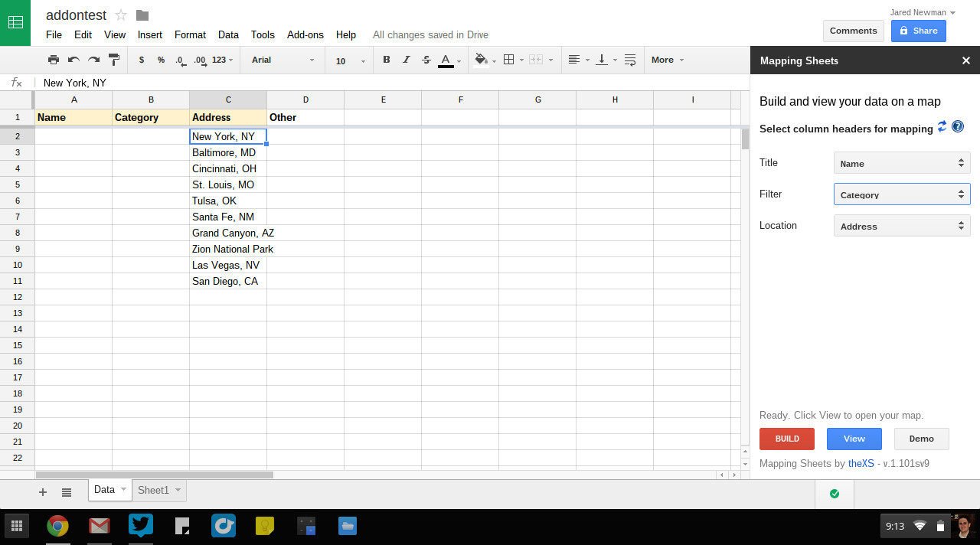Select cell containing Tulsa, OK
This screenshot has width=980, height=545.
[x=227, y=201]
